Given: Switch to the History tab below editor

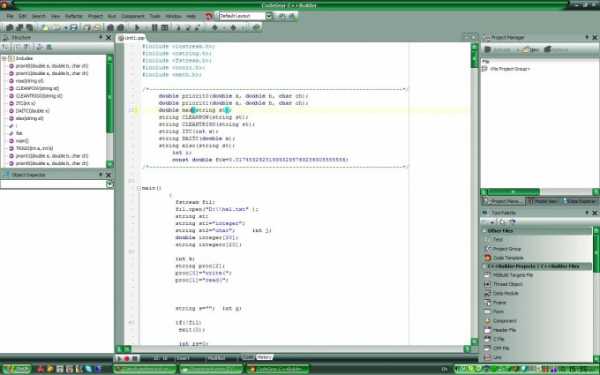Looking at the screenshot, I should coord(264,357).
